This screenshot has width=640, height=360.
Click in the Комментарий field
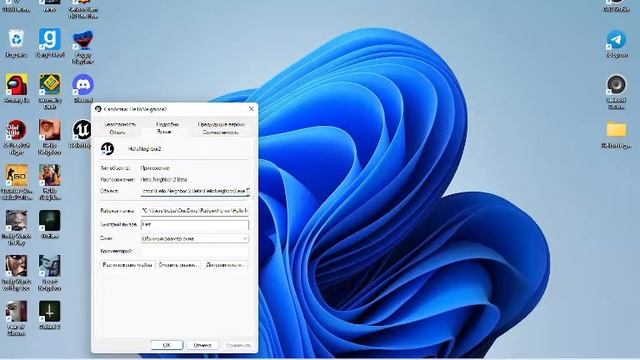[x=195, y=251]
